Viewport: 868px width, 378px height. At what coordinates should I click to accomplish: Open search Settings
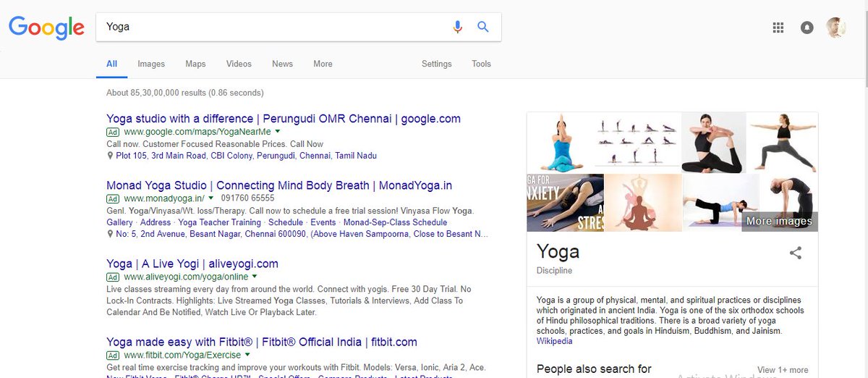click(437, 64)
